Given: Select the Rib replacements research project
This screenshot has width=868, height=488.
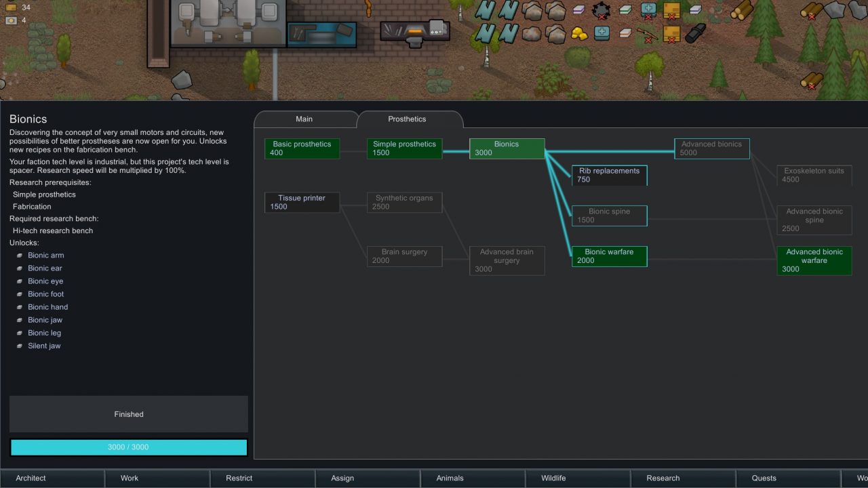Looking at the screenshot, I should pos(609,175).
